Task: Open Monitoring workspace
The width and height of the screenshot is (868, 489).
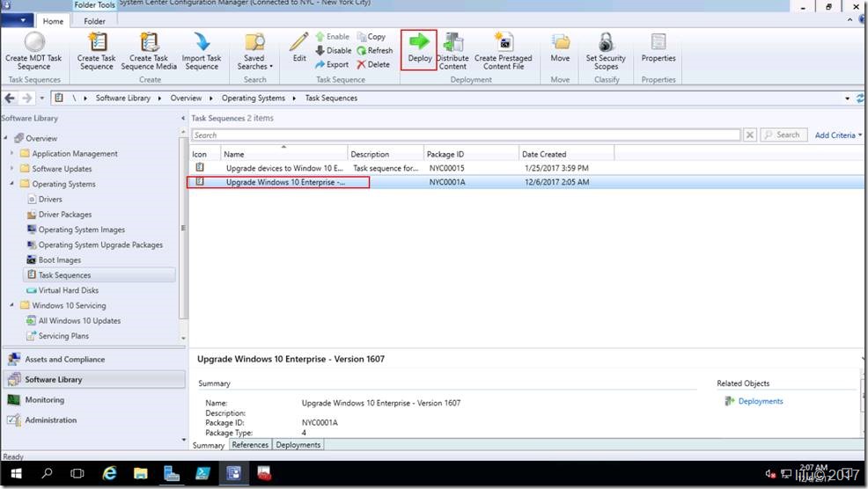Action: click(94, 400)
